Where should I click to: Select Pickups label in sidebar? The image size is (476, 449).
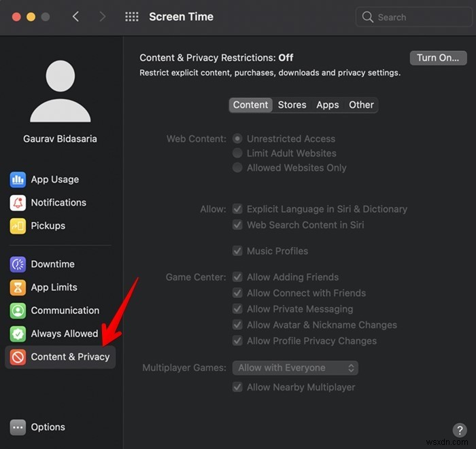click(48, 226)
